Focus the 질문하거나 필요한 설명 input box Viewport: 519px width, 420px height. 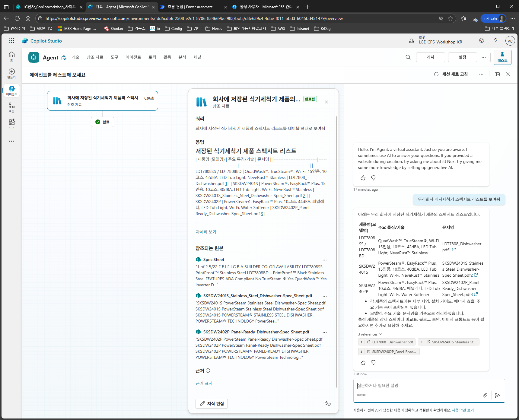[420, 386]
